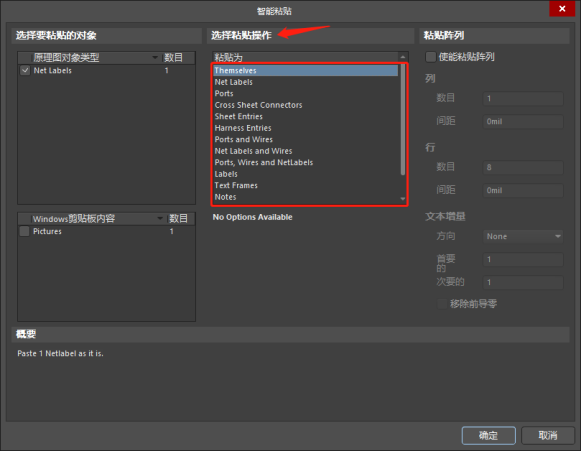Click the 粘贴为 list scroll-up arrow
582x452 pixels.
click(403, 57)
